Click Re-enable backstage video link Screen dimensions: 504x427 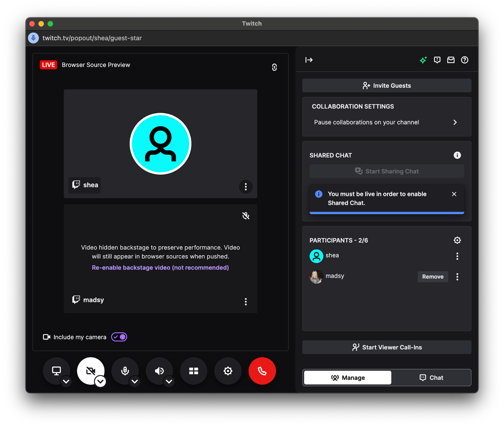pyautogui.click(x=160, y=267)
